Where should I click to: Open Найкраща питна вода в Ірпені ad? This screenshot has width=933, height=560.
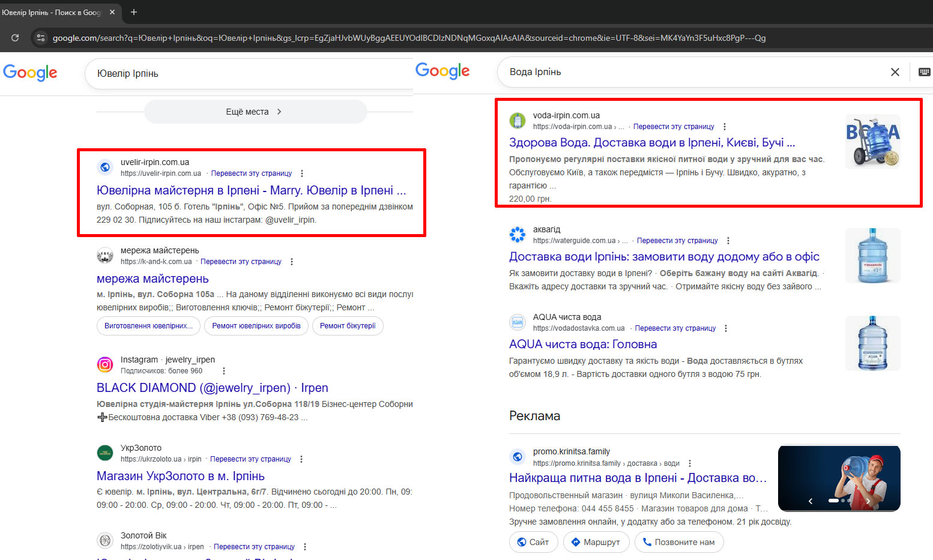tap(638, 478)
